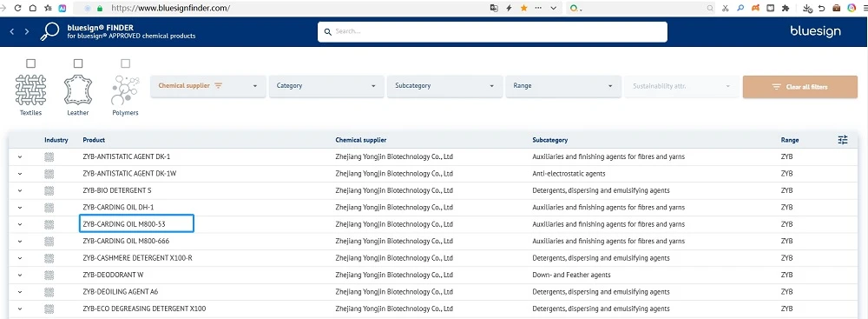The height and width of the screenshot is (319, 868).
Task: Open column settings sliders icon in the table header
Action: point(843,140)
